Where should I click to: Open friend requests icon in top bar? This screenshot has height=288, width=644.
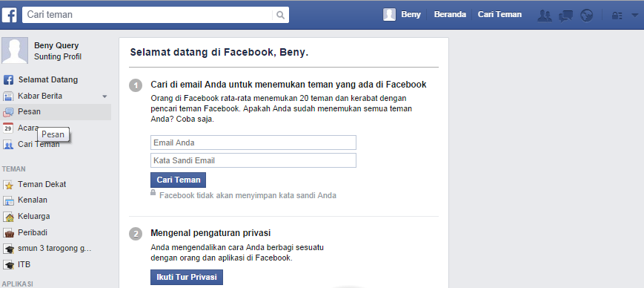coord(545,16)
